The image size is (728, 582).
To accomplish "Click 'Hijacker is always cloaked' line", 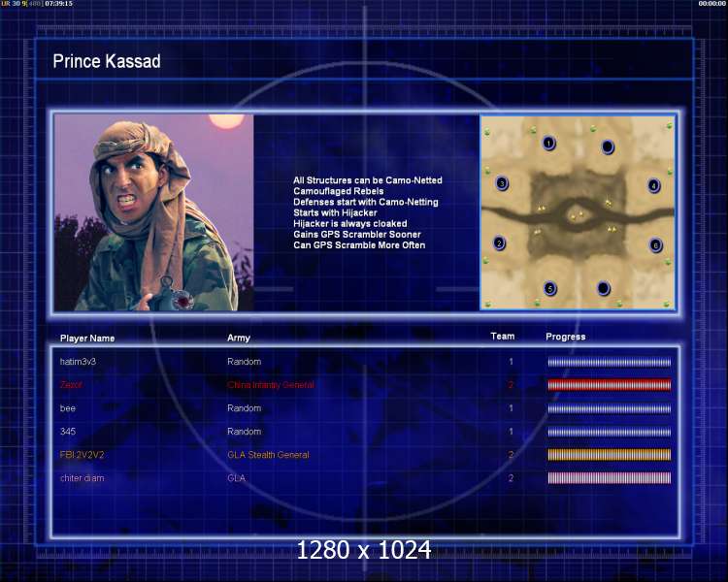I will pos(350,223).
